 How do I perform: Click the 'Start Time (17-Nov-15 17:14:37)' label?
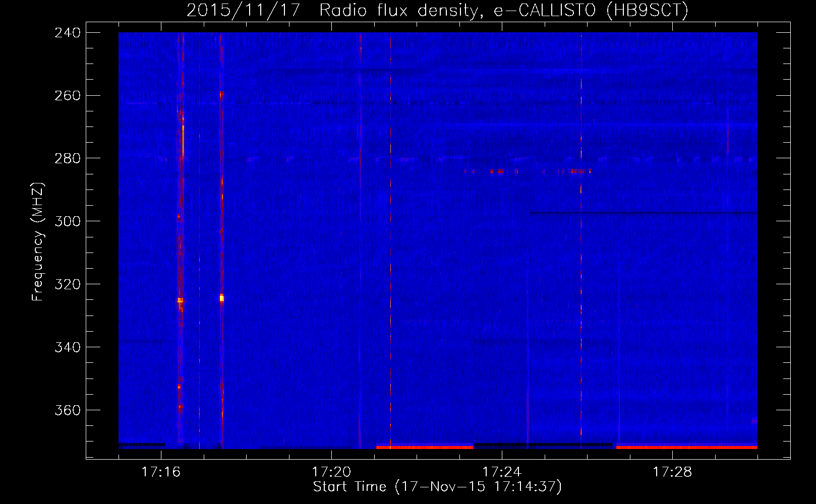tap(437, 486)
